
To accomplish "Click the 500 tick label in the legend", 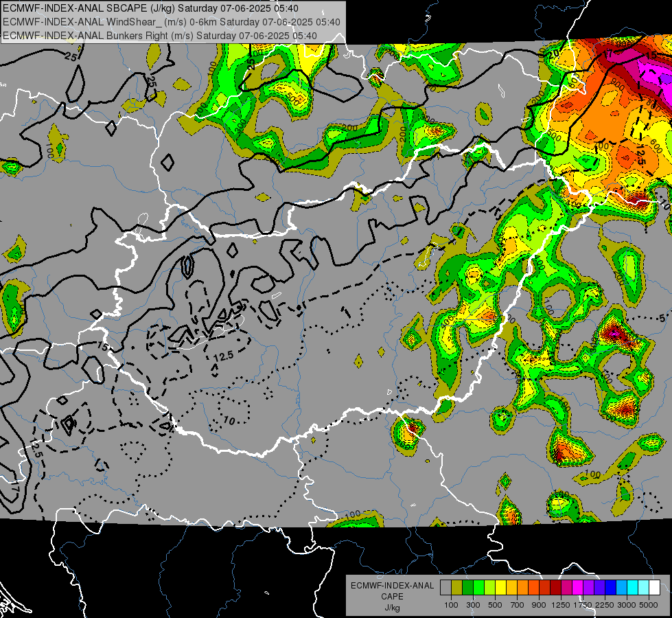I will (495, 605).
